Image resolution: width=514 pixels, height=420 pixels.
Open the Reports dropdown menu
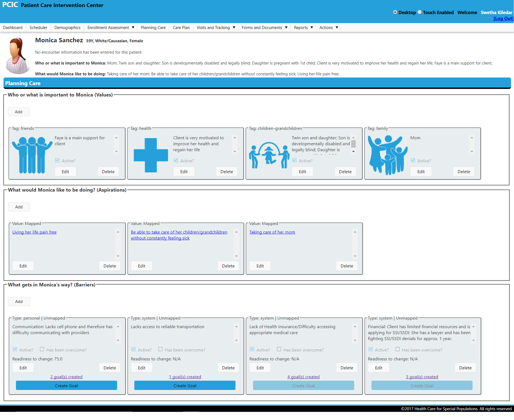pos(303,28)
